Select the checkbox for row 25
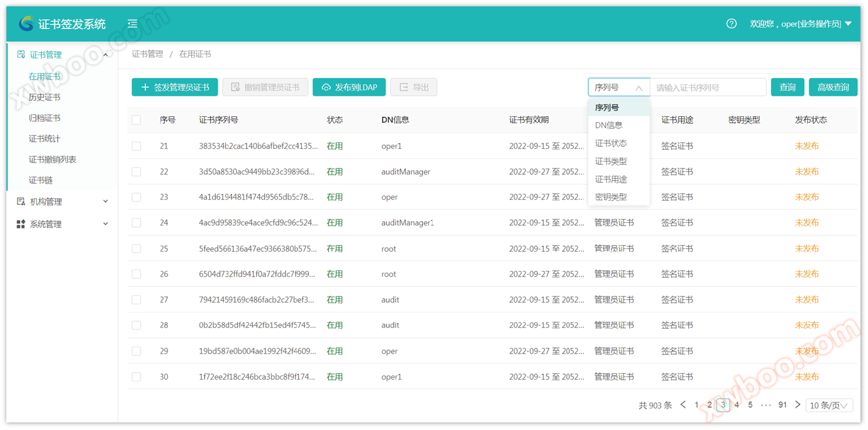This screenshot has height=430, width=868. 137,249
